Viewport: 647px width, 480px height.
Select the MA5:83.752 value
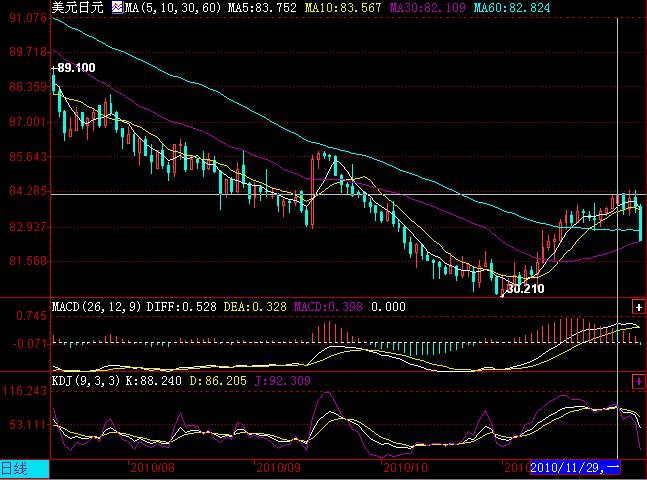[262, 8]
